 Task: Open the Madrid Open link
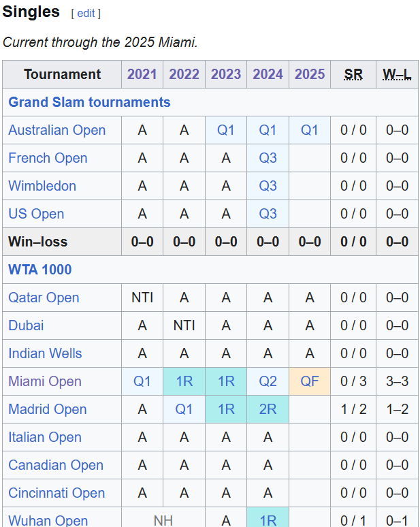point(48,409)
